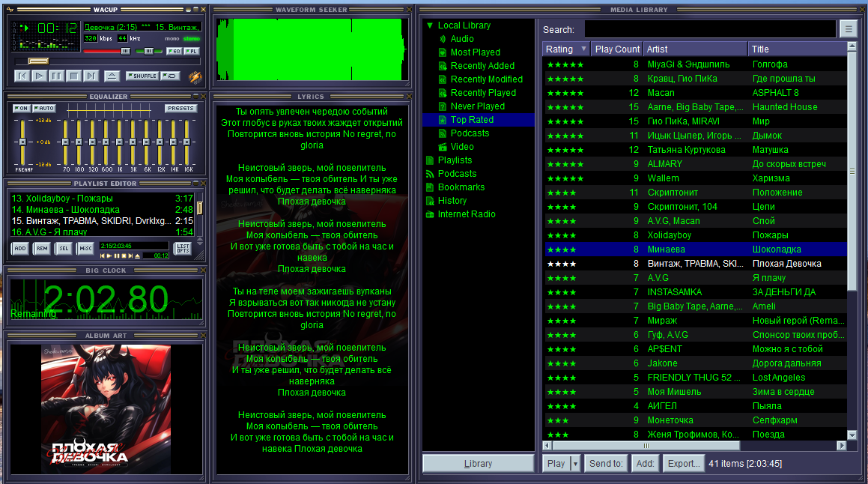
Task: Click playlist editor mini Previous icon
Action: tap(103, 255)
